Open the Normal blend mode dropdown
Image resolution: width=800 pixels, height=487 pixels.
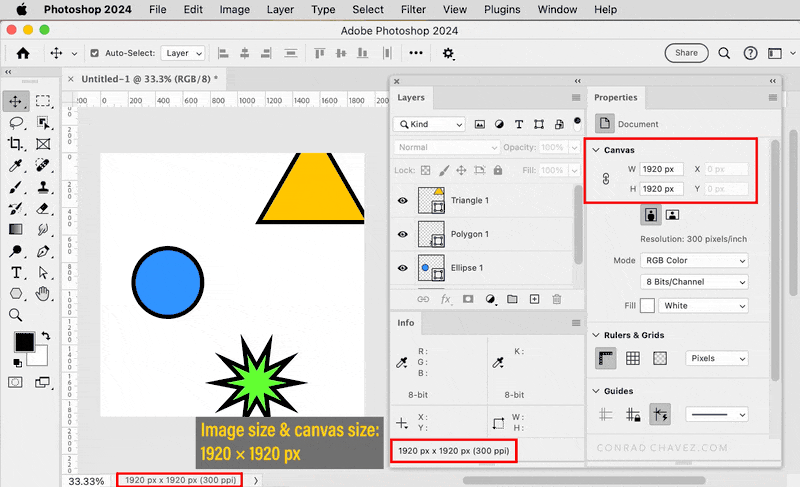(446, 147)
